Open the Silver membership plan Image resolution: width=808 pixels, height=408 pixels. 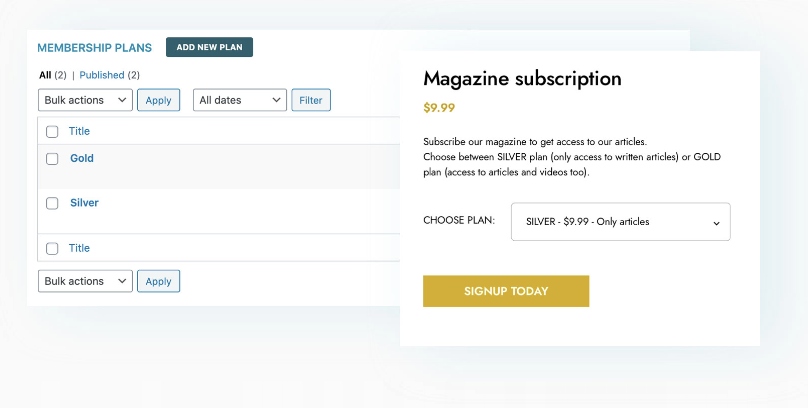click(x=84, y=203)
